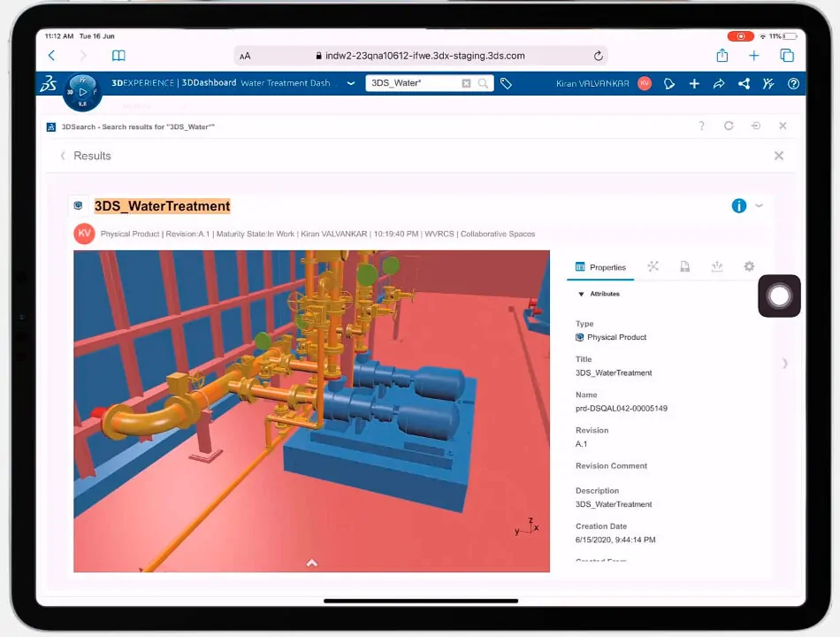Click the 3DS_WaterTreatment title link
The image size is (840, 637).
pos(162,206)
